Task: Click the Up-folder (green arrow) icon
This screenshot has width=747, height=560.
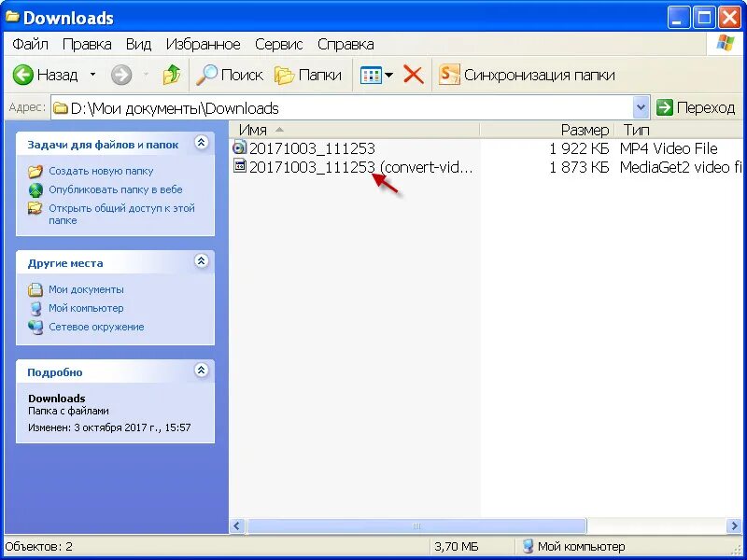Action: coord(173,75)
